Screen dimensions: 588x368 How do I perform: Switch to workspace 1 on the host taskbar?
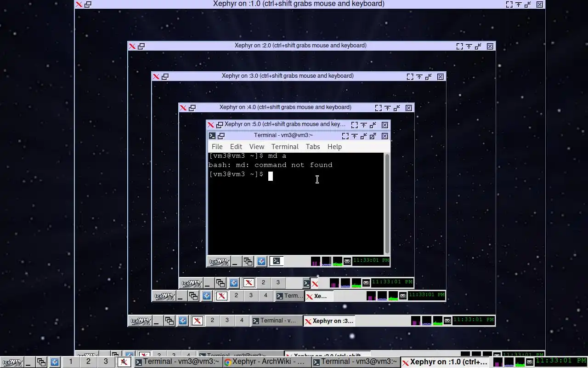click(71, 362)
